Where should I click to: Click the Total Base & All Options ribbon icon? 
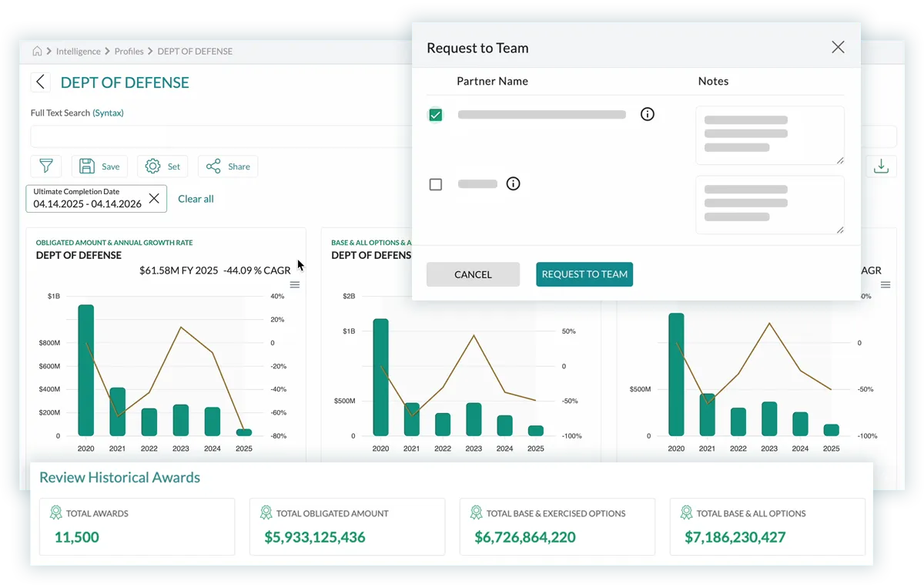tap(686, 512)
